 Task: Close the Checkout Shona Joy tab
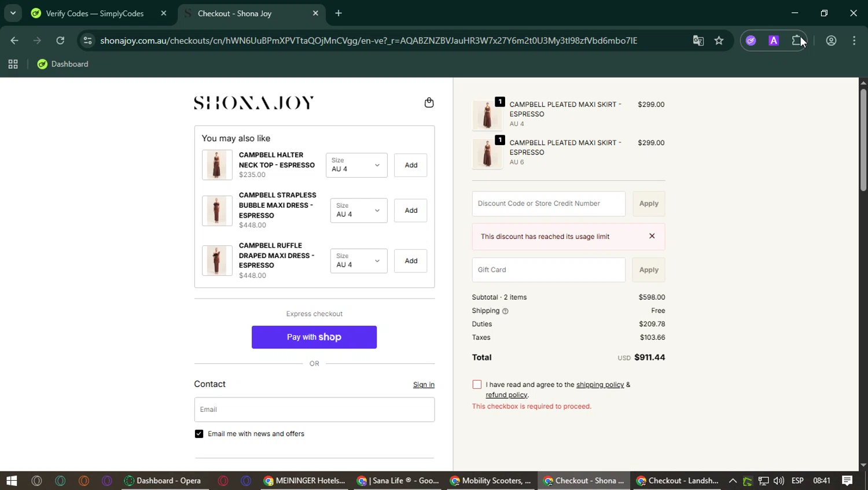click(315, 13)
